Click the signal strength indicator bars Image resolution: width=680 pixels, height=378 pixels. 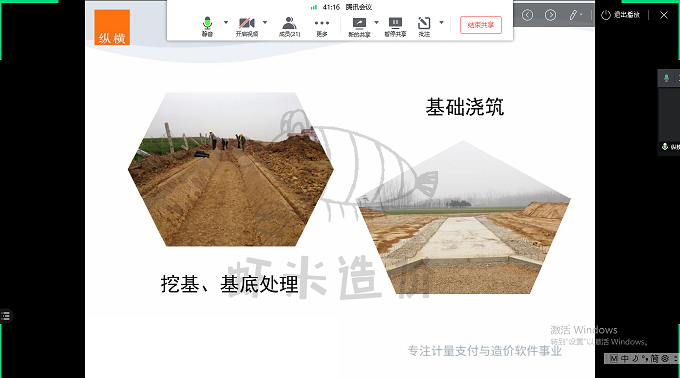click(x=314, y=7)
